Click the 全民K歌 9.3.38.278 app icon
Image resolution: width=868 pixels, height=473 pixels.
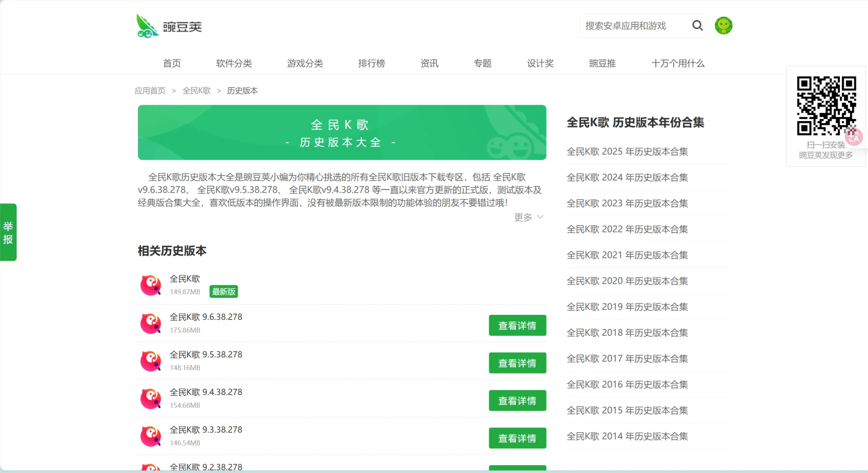point(151,436)
